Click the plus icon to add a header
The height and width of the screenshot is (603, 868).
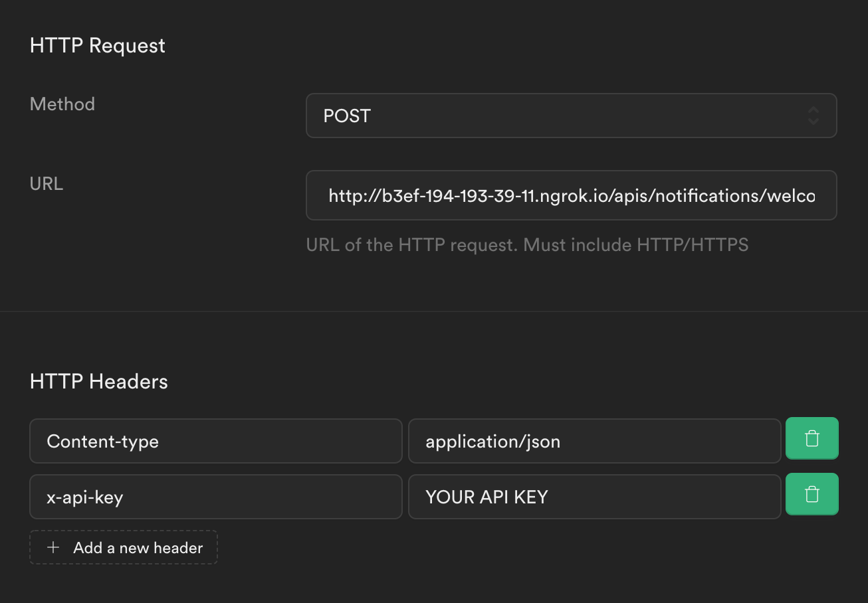coord(53,547)
